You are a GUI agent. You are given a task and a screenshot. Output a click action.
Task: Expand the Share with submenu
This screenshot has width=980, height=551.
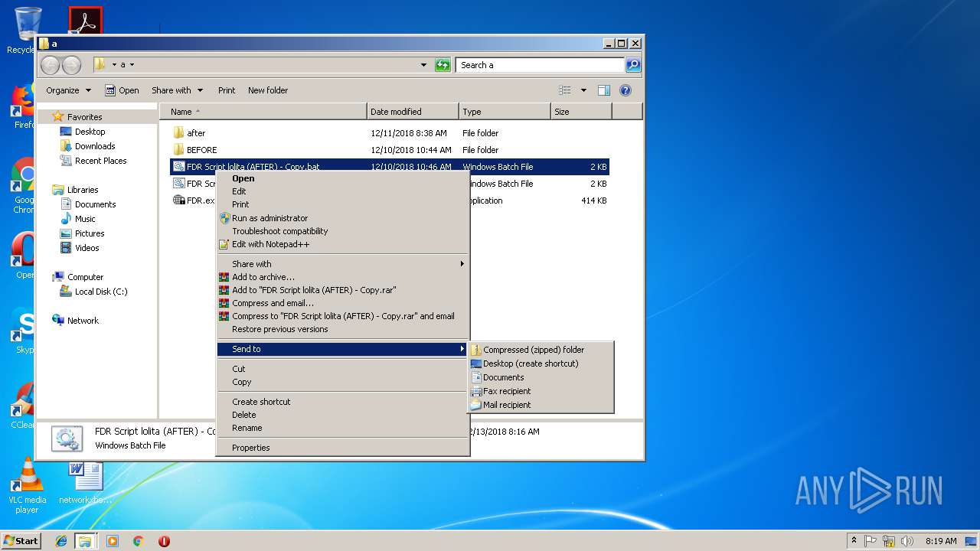tap(343, 264)
